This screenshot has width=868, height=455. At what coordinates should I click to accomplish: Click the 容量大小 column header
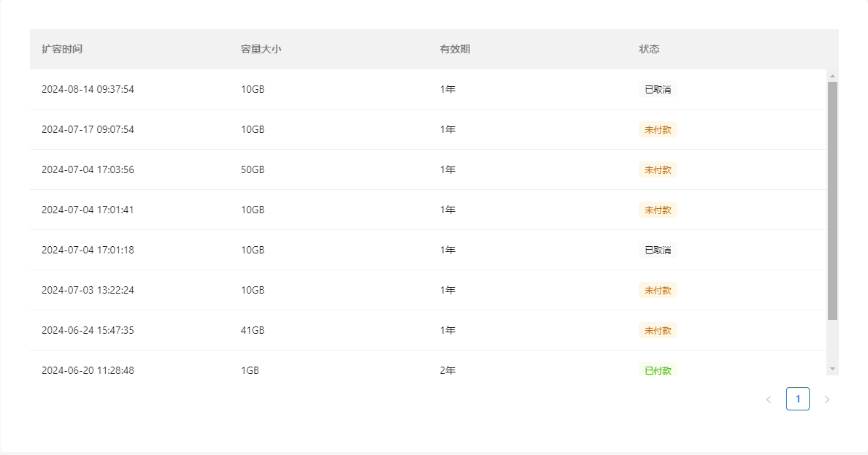(261, 49)
